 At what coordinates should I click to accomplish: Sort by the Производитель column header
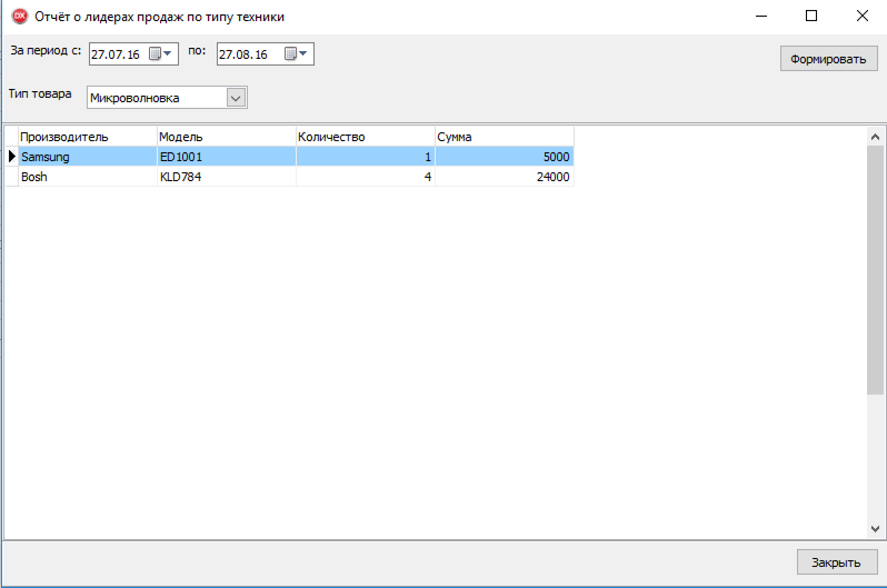tap(88, 137)
